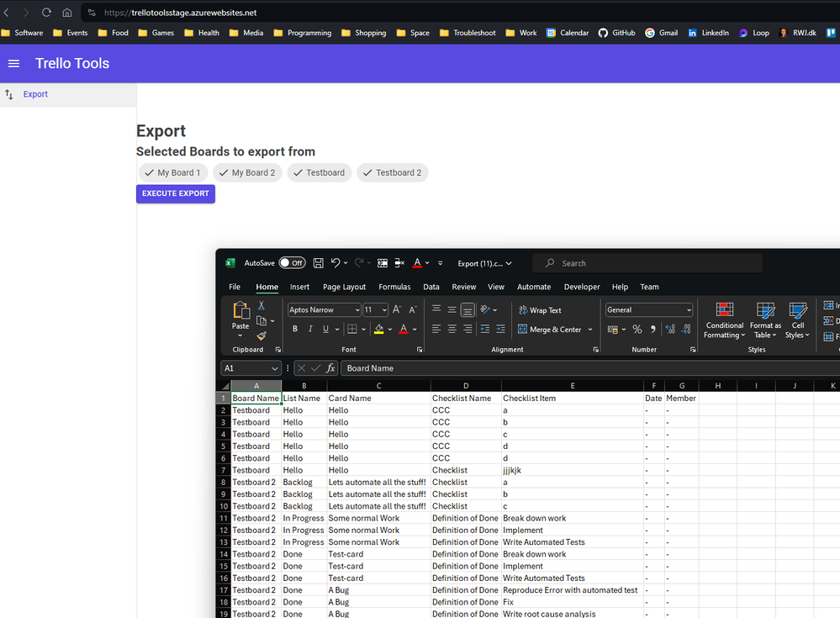
Task: Click the Paste clipboard icon
Action: 240,310
